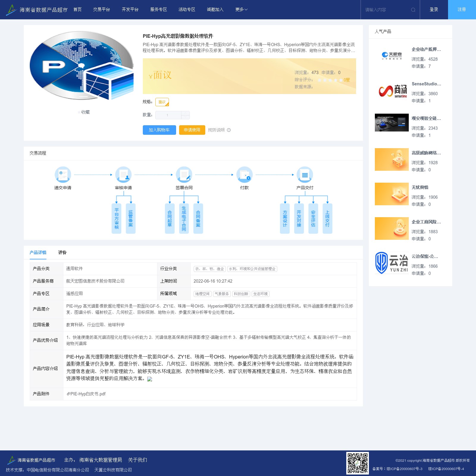Open the 交易平台 menu item
Screen dimensions: 476x476
pos(101,10)
